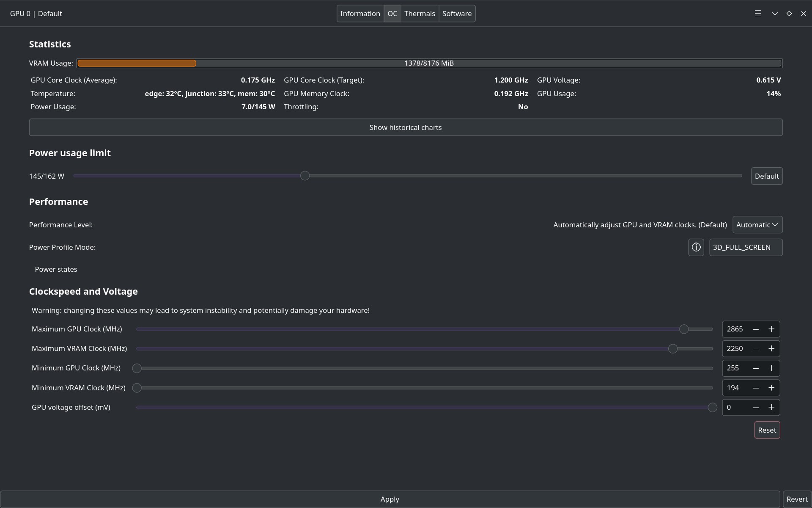Screen dimensions: 812x508
Task: Increase Maximum GPU Clock with plus icon
Action: tap(771, 329)
